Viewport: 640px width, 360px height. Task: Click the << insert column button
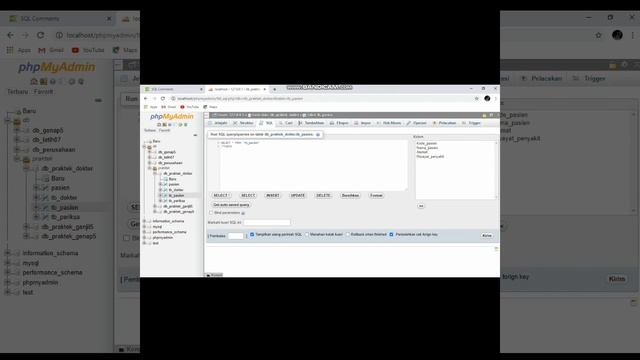pyautogui.click(x=421, y=206)
